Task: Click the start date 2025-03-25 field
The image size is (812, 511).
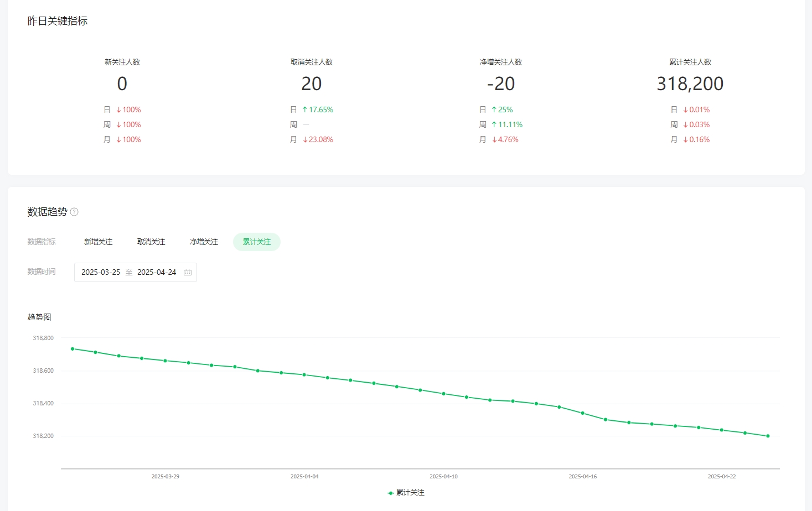Action: tap(101, 272)
